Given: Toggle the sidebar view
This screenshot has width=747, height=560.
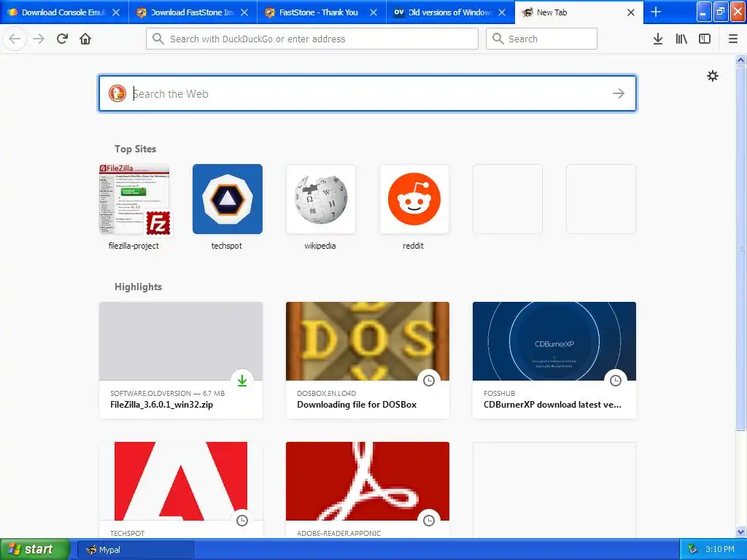Looking at the screenshot, I should click(x=705, y=39).
